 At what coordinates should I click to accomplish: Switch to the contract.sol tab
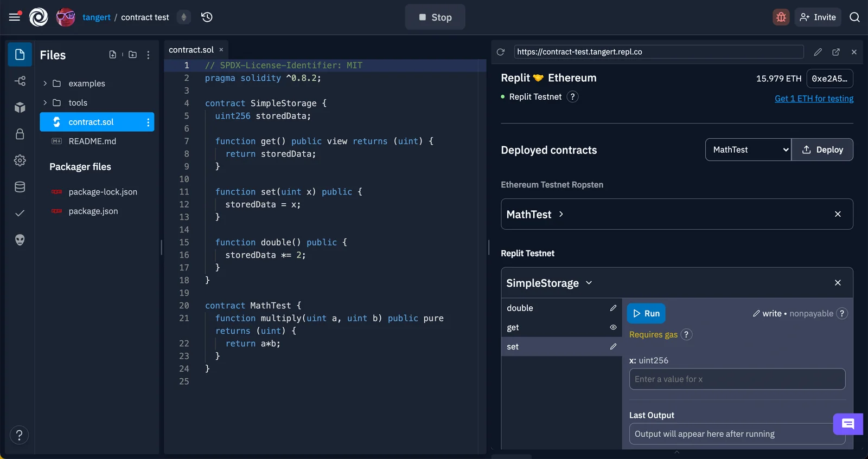click(191, 50)
